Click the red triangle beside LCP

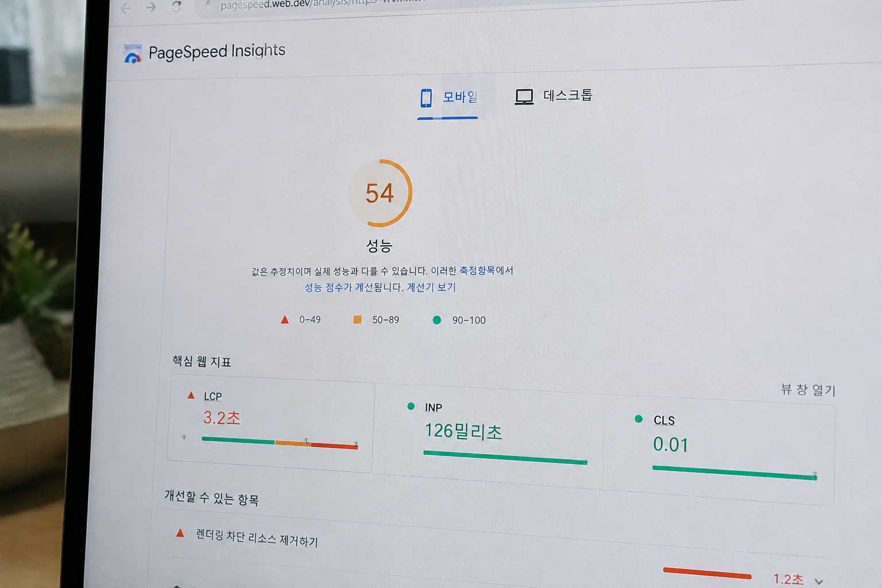(191, 395)
